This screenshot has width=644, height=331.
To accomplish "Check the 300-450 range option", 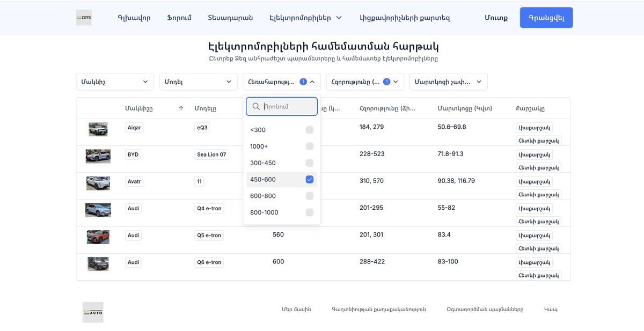I will point(310,163).
